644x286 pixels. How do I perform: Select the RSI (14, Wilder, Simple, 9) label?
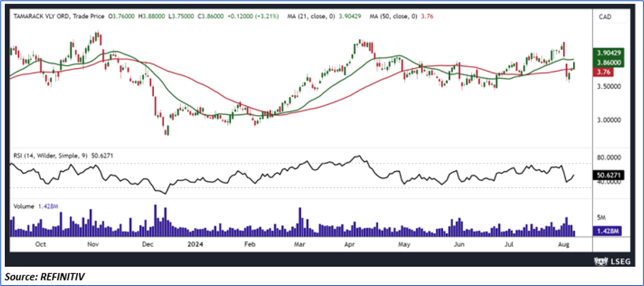click(x=49, y=156)
